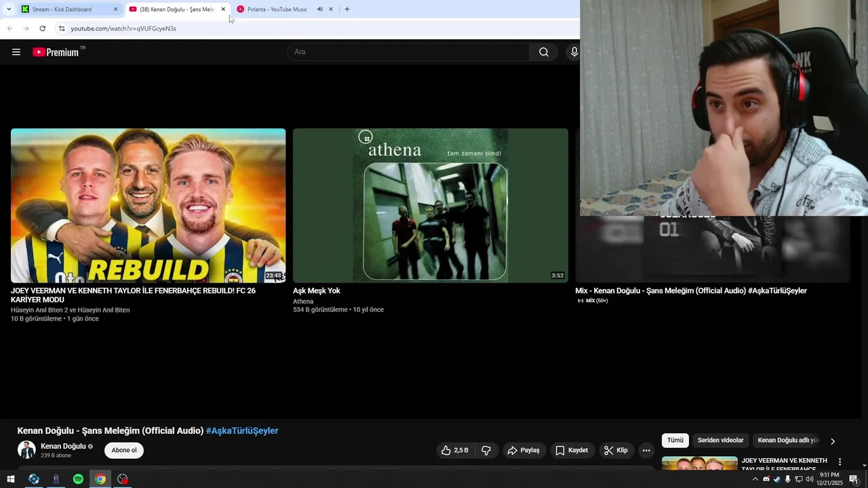Image resolution: width=868 pixels, height=488 pixels.
Task: Open volume control in system tray
Action: coord(809,479)
